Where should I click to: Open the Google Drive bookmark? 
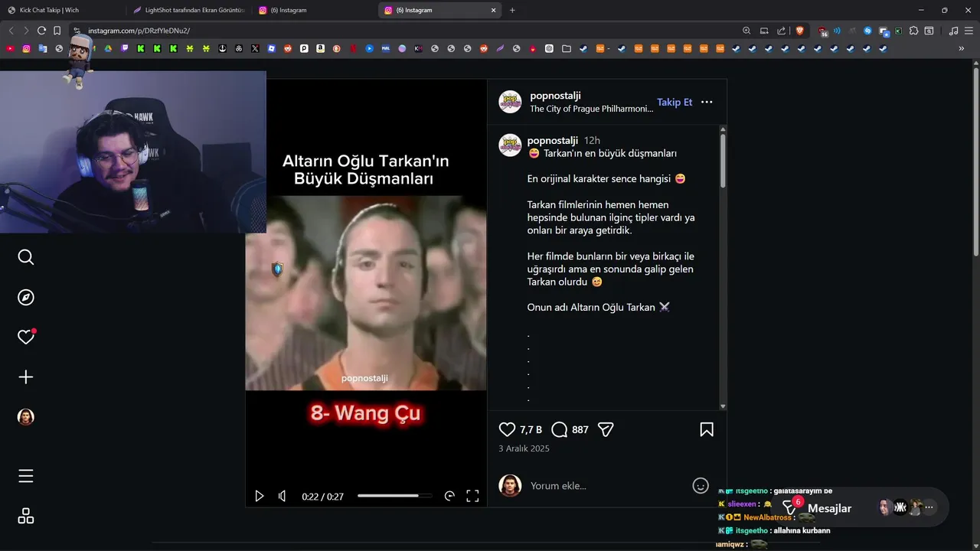pyautogui.click(x=108, y=48)
